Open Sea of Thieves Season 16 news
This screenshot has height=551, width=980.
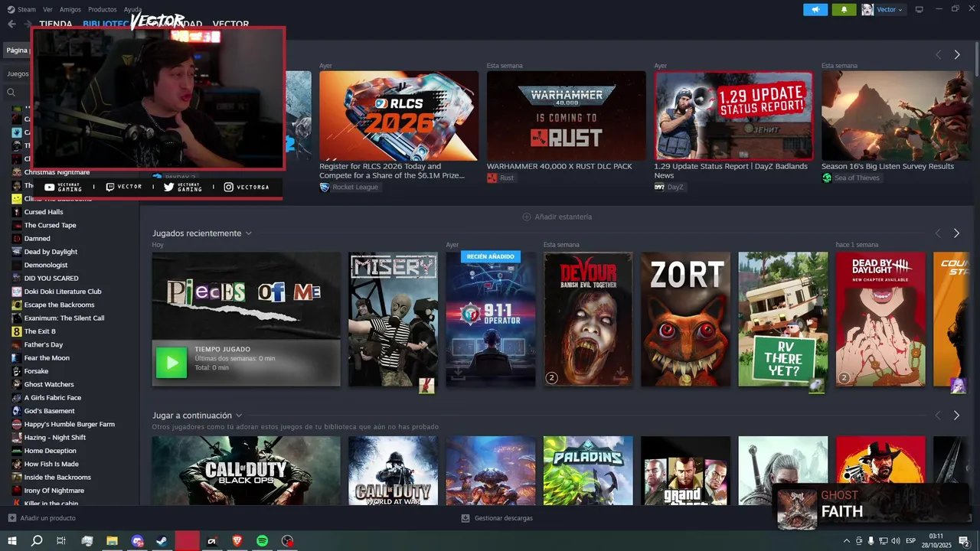tap(897, 116)
